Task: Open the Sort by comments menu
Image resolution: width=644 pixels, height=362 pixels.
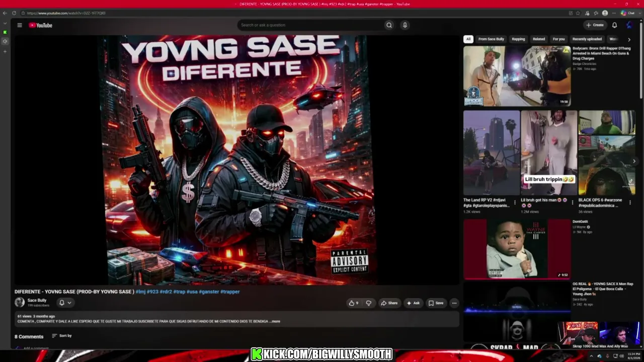Action: (x=62, y=336)
